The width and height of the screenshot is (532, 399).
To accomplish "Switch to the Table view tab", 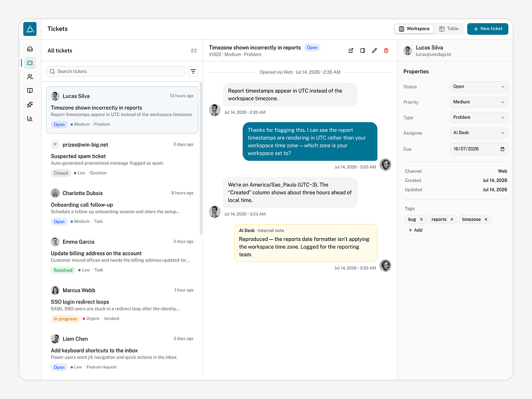I will tap(448, 29).
